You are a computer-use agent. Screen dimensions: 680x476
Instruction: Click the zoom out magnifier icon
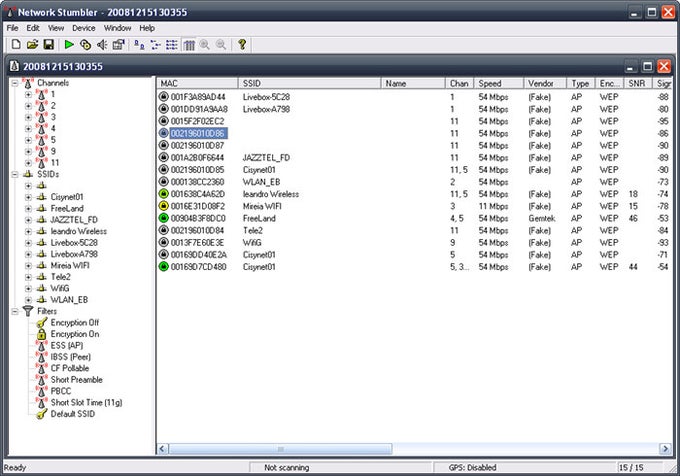(x=221, y=44)
